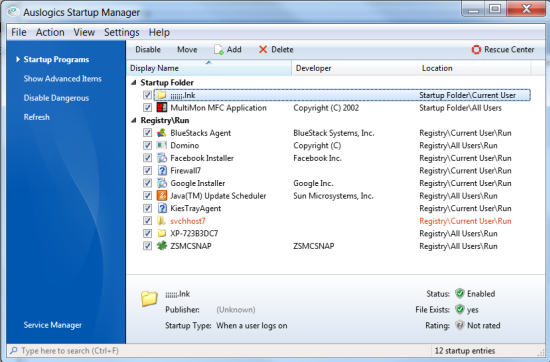The image size is (550, 362).
Task: Click Refresh in the sidebar
Action: pyautogui.click(x=36, y=117)
